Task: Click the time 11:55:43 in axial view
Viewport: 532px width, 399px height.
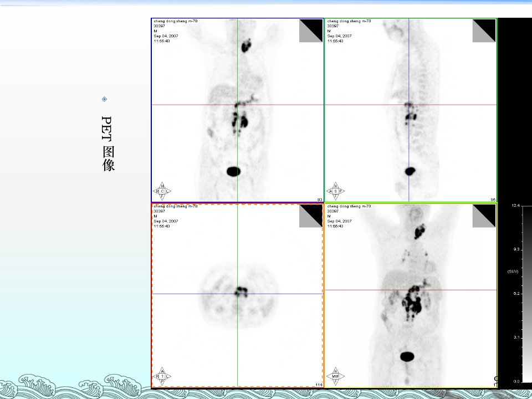Action: click(x=162, y=226)
